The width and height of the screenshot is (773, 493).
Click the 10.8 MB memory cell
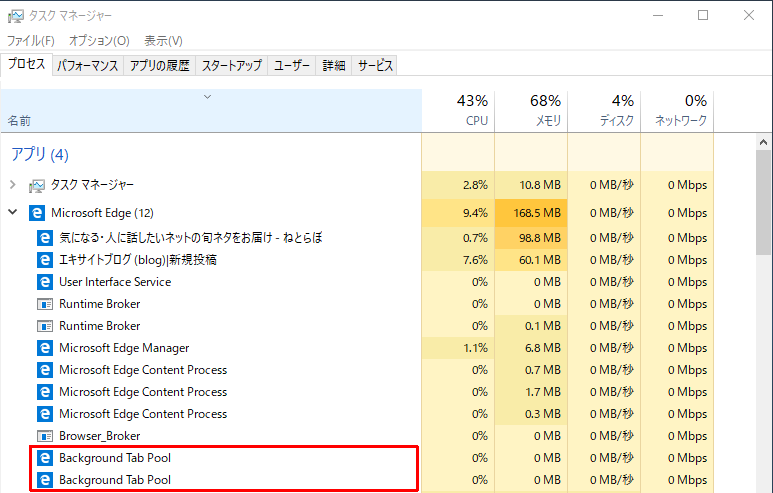[x=531, y=185]
